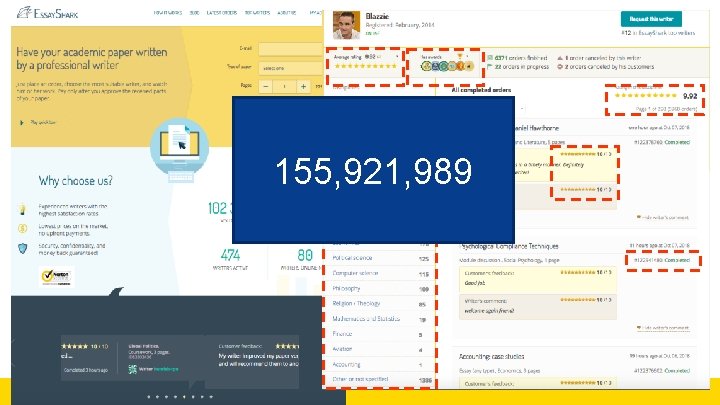This screenshot has width=720, height=405.
Task: Open Blazzie's profile photo
Action: 346,25
